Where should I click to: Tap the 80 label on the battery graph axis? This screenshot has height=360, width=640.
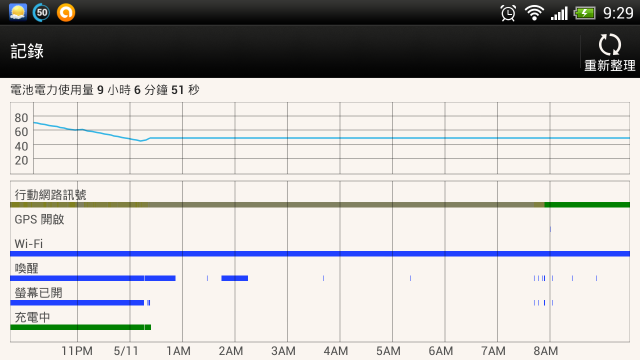(21, 118)
